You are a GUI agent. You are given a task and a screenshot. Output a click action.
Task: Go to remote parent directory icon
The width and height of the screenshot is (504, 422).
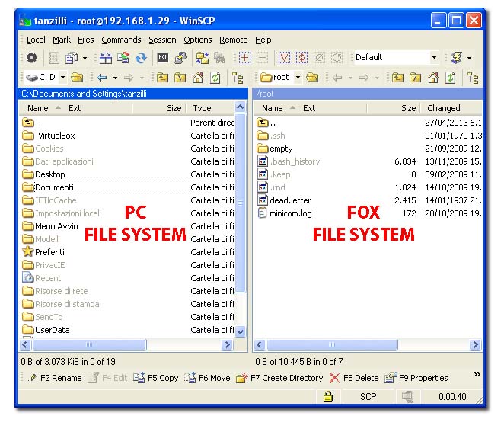click(398, 78)
